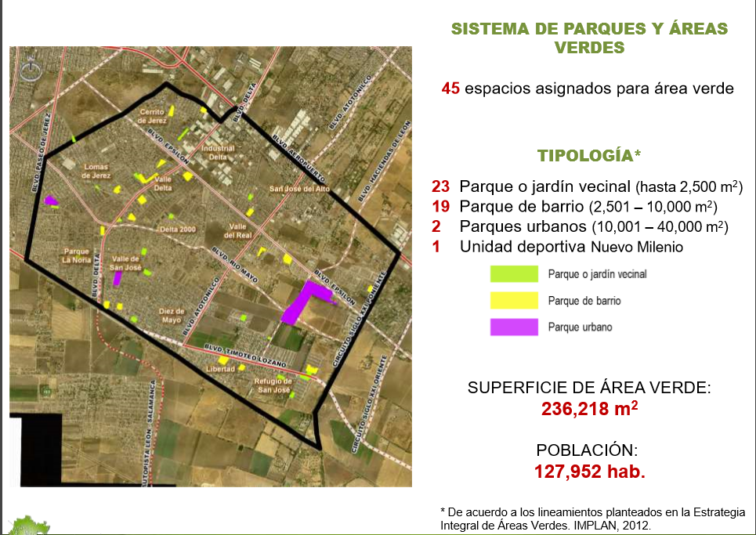This screenshot has height=535, width=756.
Task: Click the 'BLVD. PASEO DE JEREZ' road label
Action: coord(41,152)
